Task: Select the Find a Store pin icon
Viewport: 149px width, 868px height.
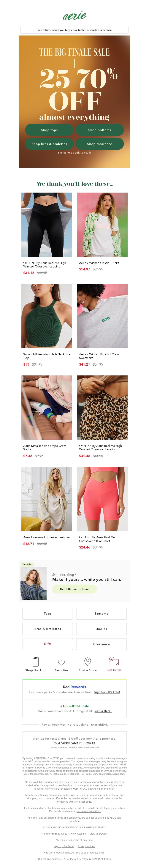Action: 88,662
